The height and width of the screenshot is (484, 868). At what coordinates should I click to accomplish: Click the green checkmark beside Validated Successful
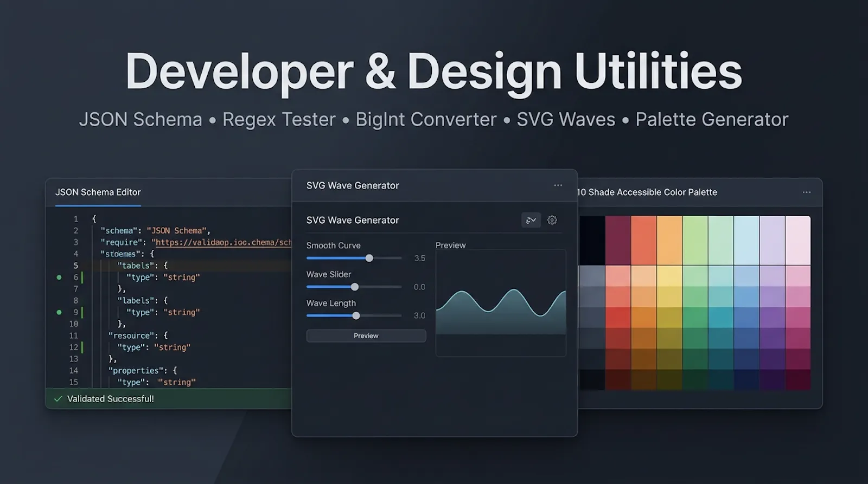[x=58, y=399]
